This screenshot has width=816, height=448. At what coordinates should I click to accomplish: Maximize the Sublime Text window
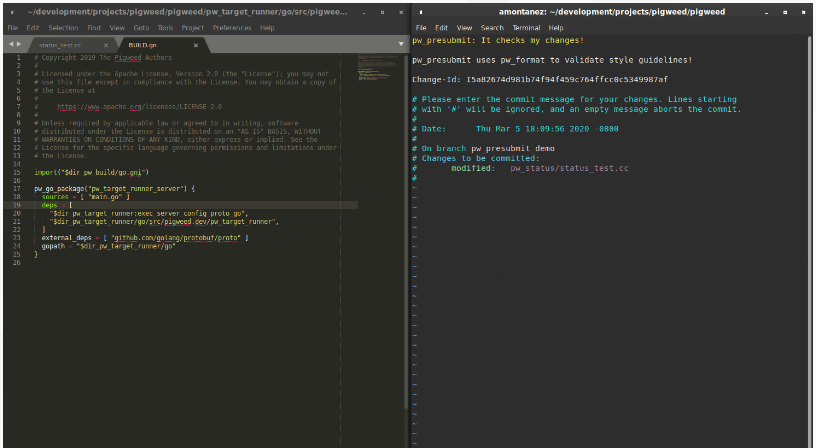pyautogui.click(x=382, y=12)
